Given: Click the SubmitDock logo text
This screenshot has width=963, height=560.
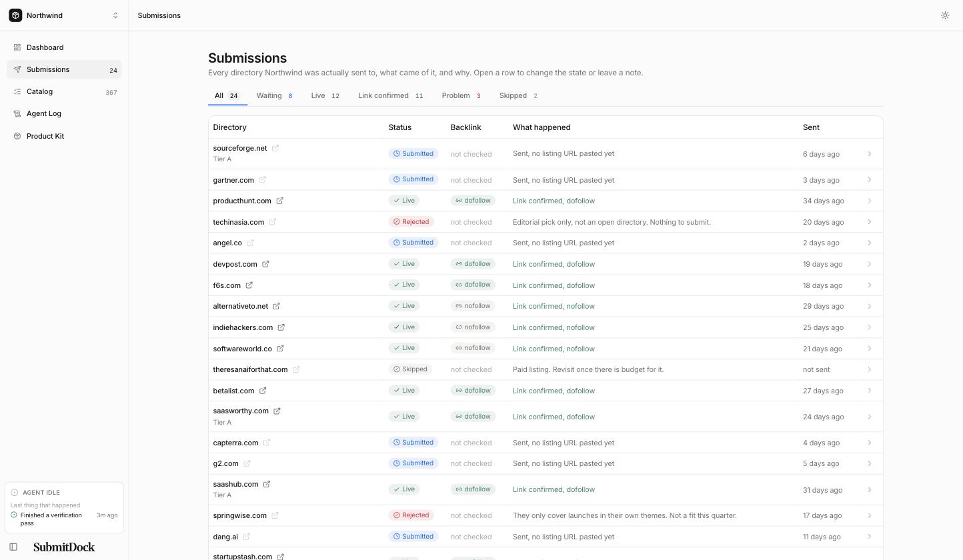Looking at the screenshot, I should tap(64, 547).
